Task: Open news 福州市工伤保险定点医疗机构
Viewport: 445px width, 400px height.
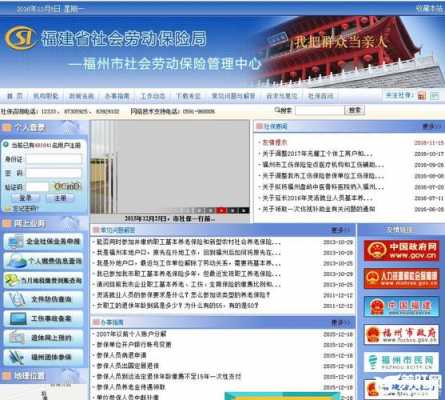Action: pyautogui.click(x=323, y=165)
